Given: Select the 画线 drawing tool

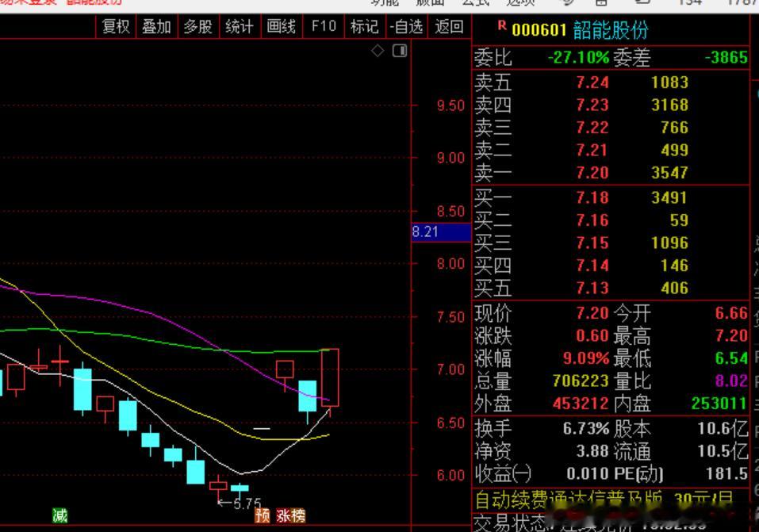Looking at the screenshot, I should tap(282, 26).
